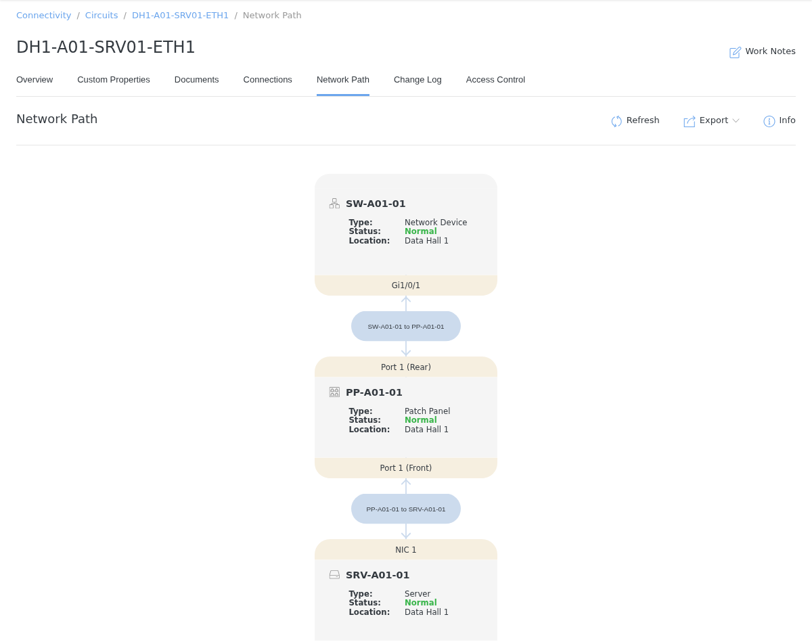The height and width of the screenshot is (644, 812).
Task: Switch to the Connections tab
Action: click(268, 80)
